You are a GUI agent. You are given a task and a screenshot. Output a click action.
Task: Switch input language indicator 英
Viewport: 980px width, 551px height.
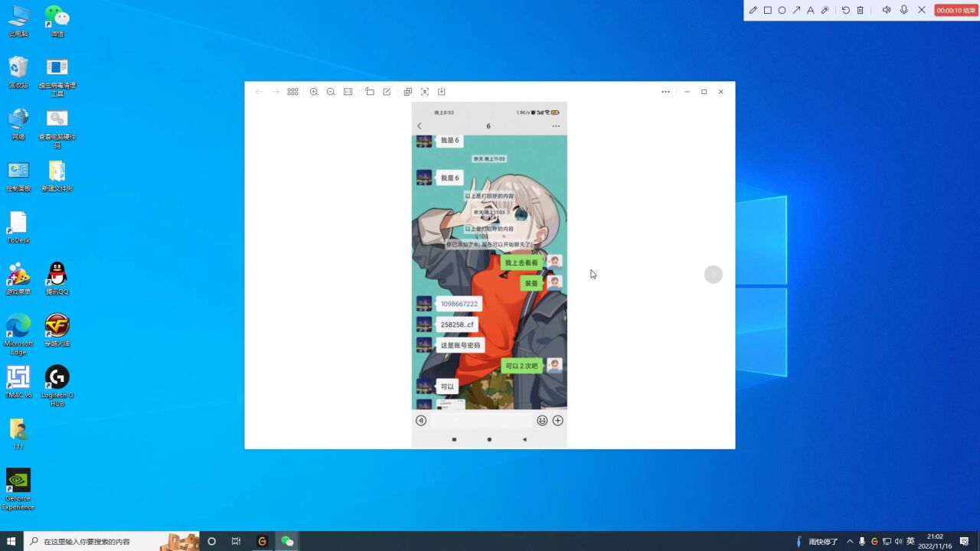click(911, 541)
